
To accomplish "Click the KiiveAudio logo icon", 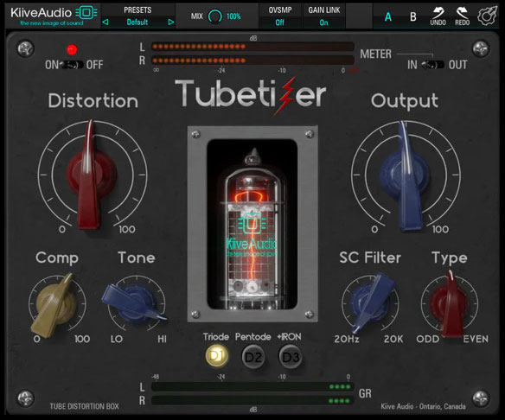I will [x=86, y=13].
